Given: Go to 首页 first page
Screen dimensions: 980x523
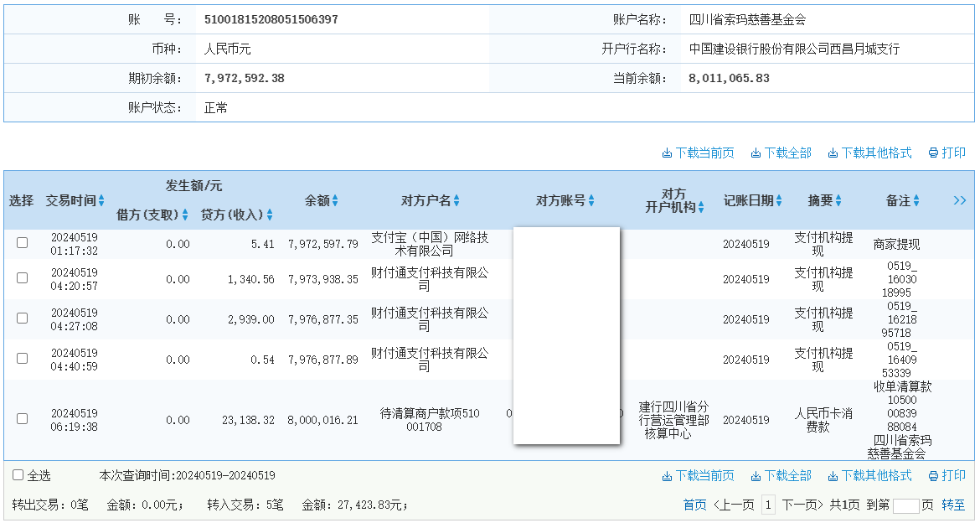Looking at the screenshot, I should 694,505.
